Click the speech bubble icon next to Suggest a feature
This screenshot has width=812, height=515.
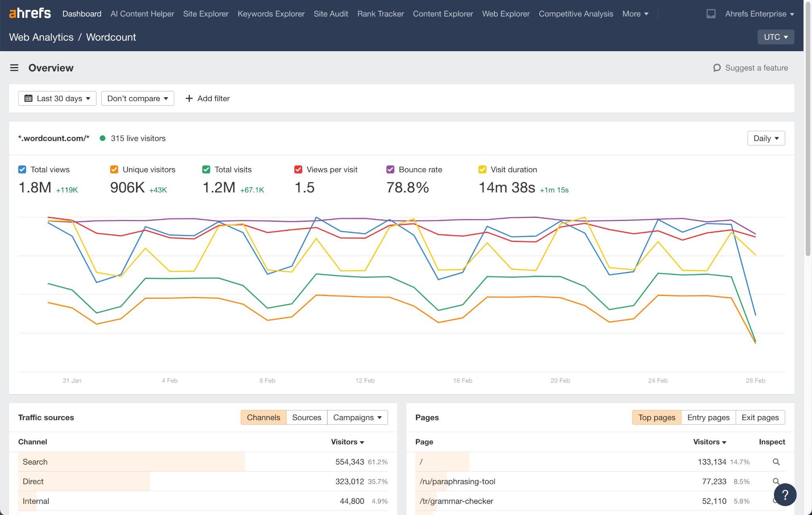717,68
